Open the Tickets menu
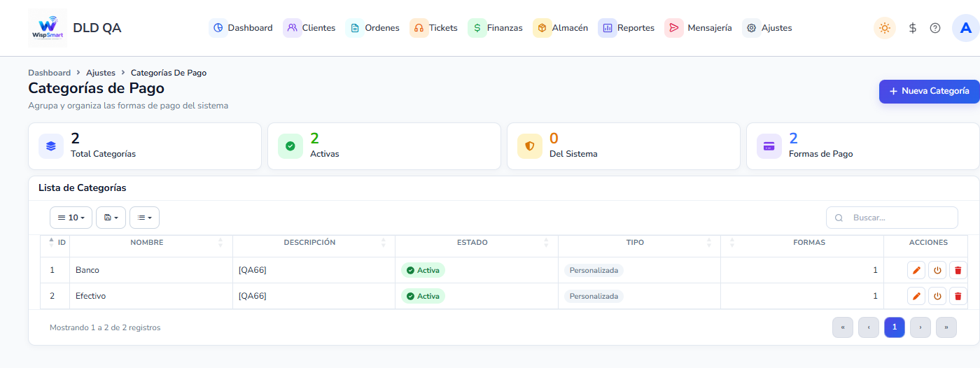This screenshot has width=980, height=368. point(434,28)
